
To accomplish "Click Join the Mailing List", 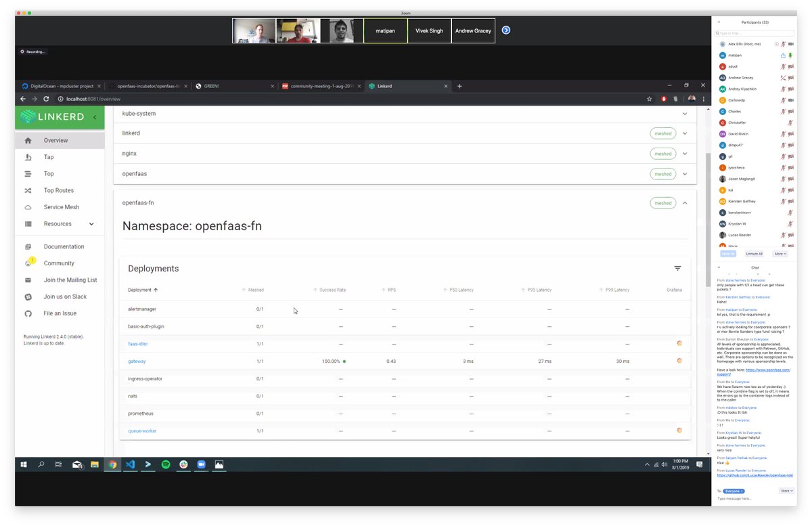I will [x=60, y=280].
